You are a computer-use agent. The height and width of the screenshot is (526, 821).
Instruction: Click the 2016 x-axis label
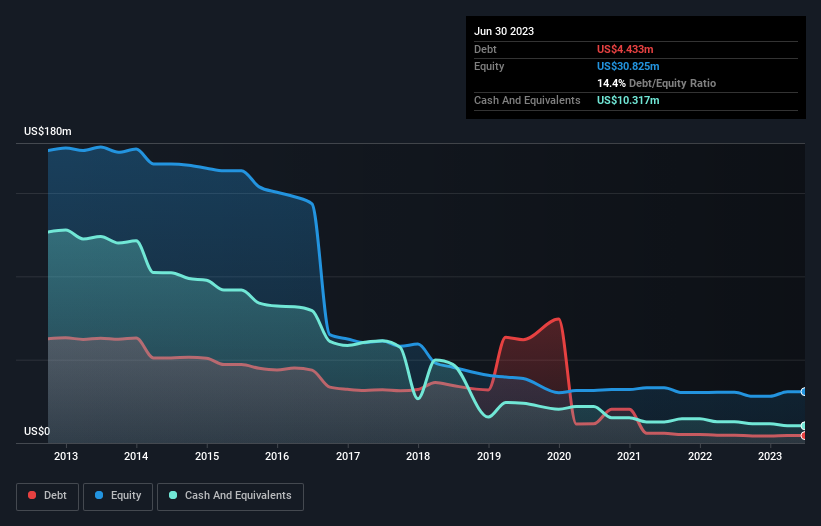pyautogui.click(x=277, y=456)
